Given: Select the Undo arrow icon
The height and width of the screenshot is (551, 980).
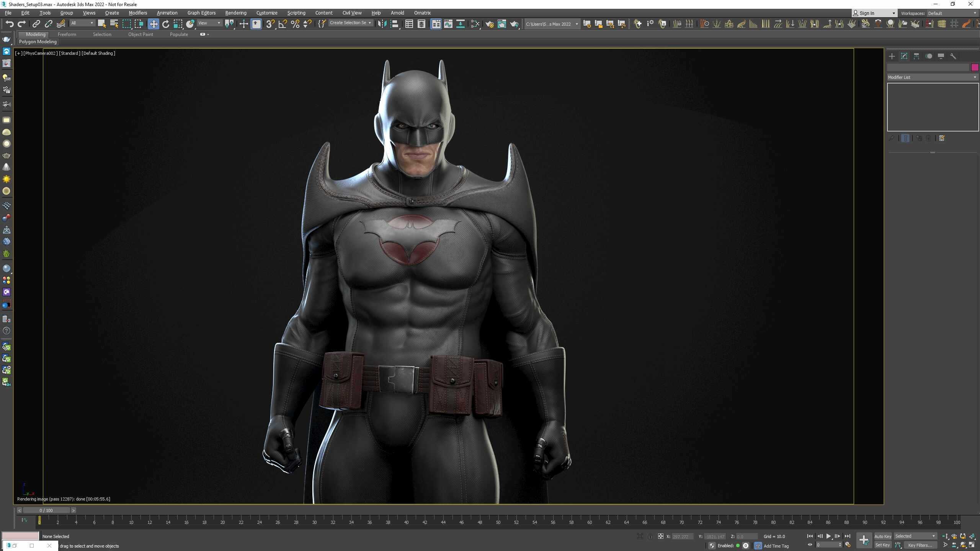Looking at the screenshot, I should pyautogui.click(x=9, y=24).
